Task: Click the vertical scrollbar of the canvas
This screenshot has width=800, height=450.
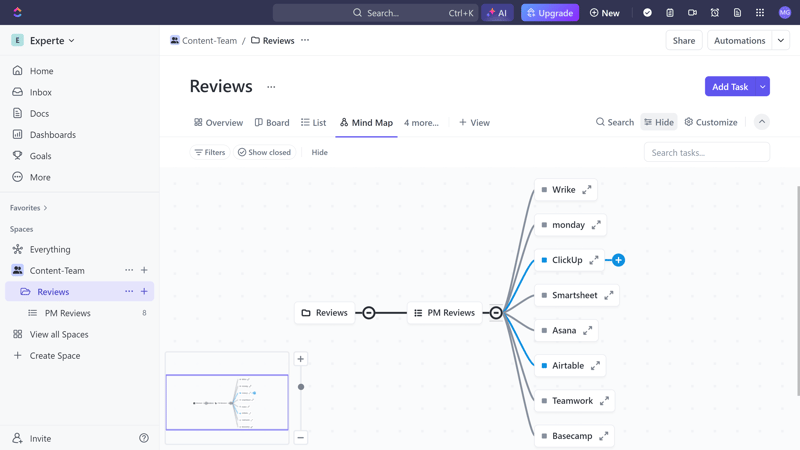Action: point(798,291)
